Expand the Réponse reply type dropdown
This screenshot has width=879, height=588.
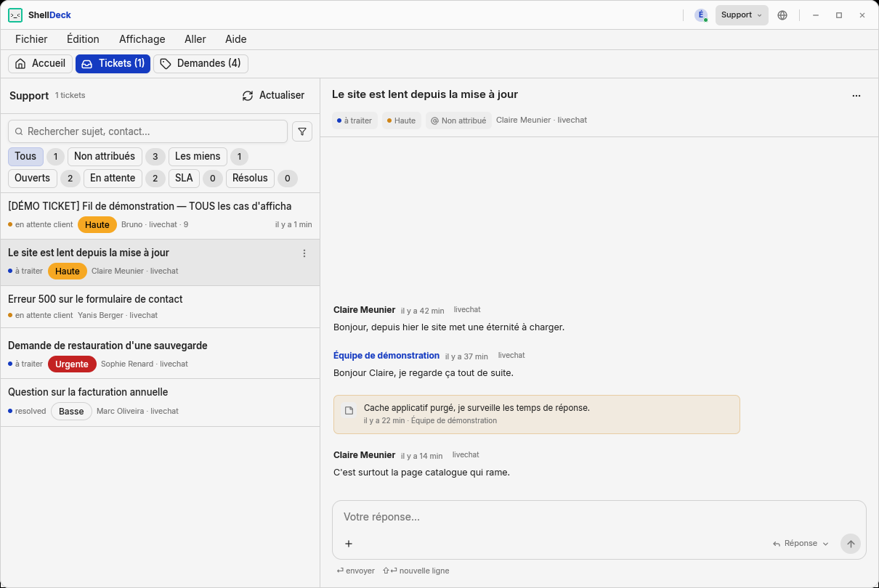pos(801,544)
